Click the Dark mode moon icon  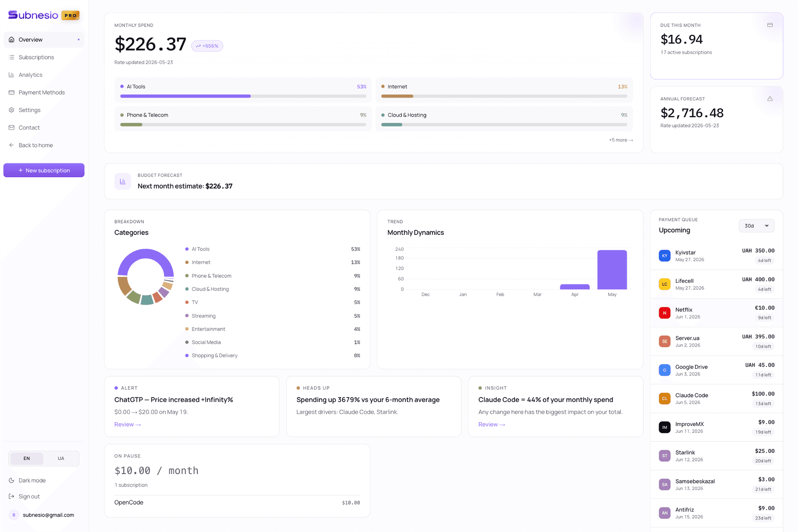pos(12,481)
